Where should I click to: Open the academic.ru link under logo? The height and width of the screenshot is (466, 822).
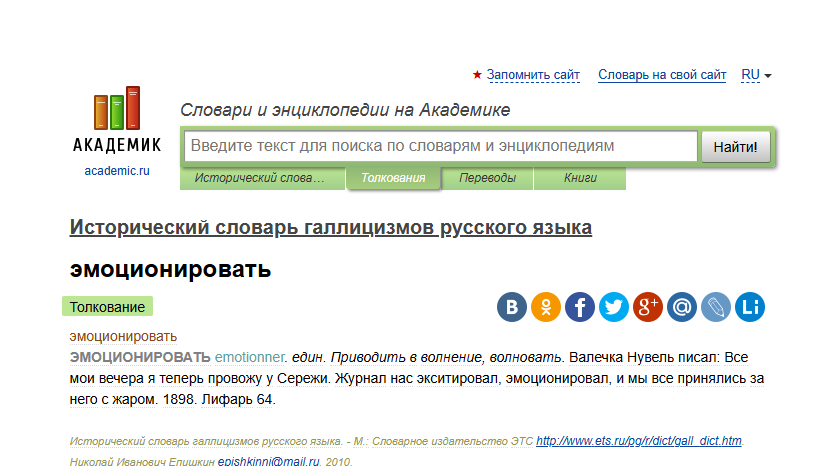[x=117, y=171]
